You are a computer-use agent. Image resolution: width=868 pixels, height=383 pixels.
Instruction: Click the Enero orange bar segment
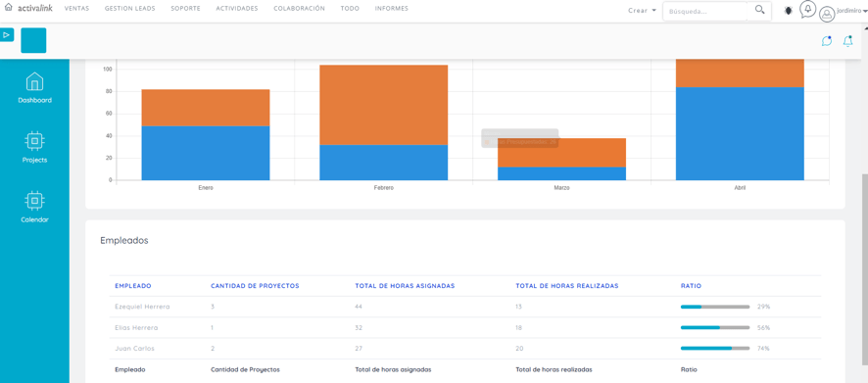pyautogui.click(x=206, y=108)
